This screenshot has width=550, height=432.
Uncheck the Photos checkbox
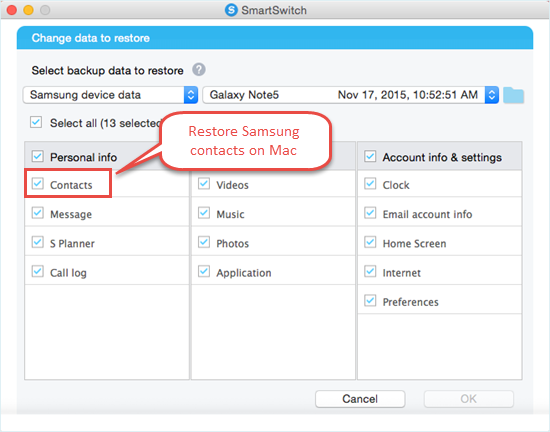tap(204, 242)
